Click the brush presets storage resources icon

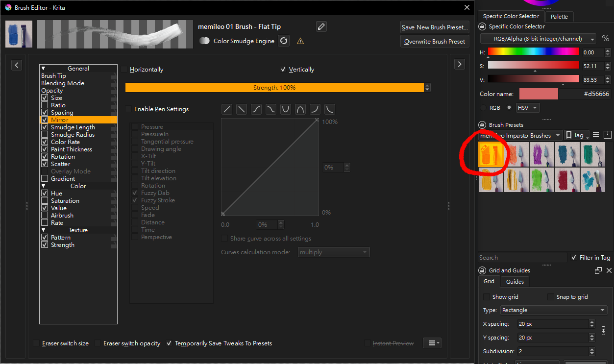607,134
